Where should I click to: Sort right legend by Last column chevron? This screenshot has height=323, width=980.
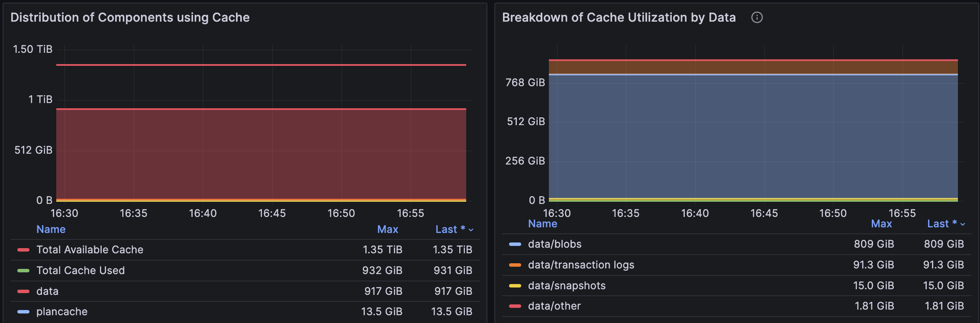[x=963, y=224]
